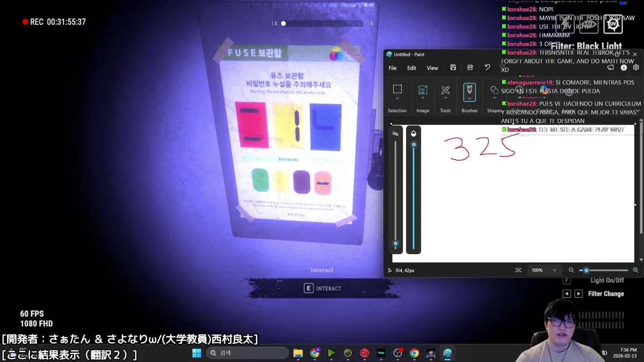This screenshot has width=644, height=362.
Task: Click the zoom out magnifier in Paint
Action: click(x=571, y=270)
